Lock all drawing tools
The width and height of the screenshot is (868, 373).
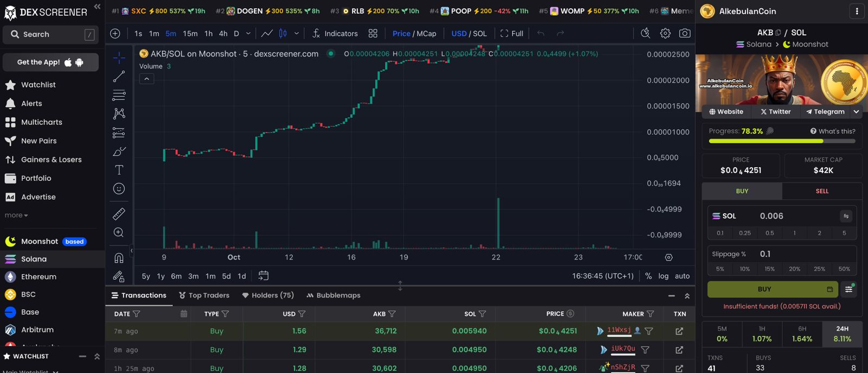[x=119, y=276]
